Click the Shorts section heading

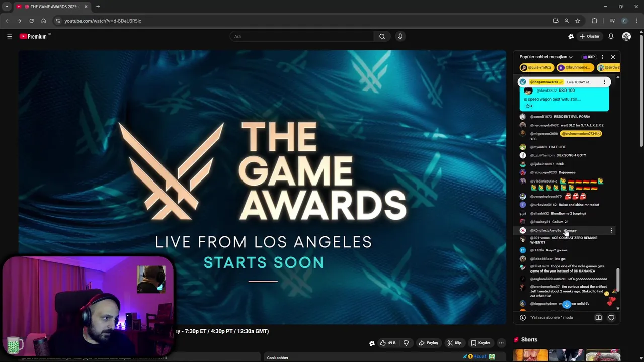click(529, 340)
